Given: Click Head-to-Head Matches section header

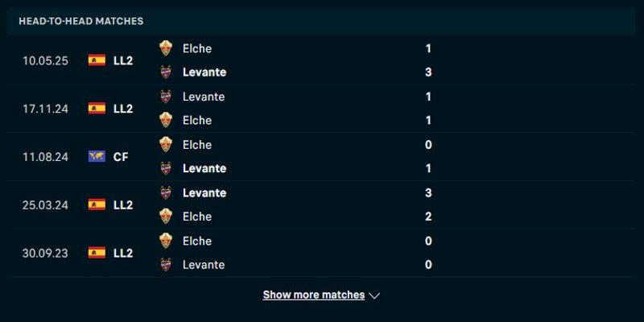Looking at the screenshot, I should tap(81, 21).
